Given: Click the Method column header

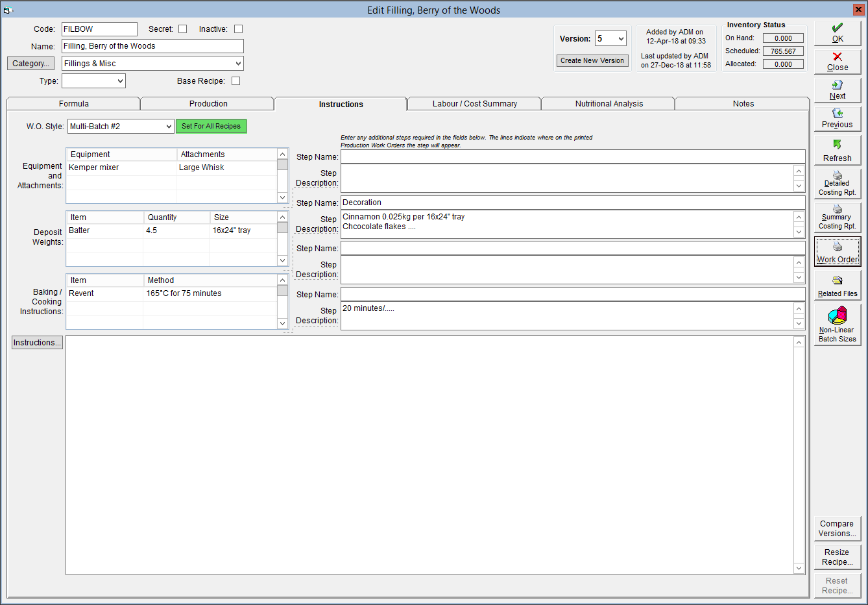Looking at the screenshot, I should click(210, 280).
